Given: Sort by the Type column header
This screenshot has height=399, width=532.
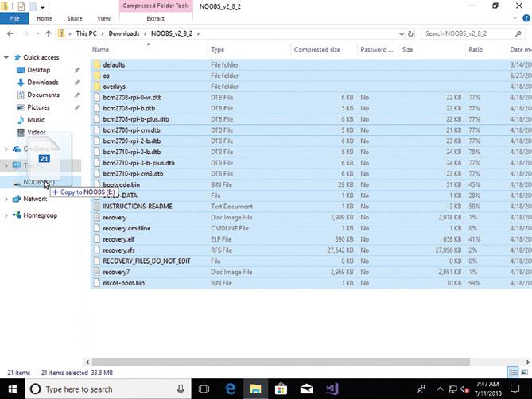Looking at the screenshot, I should click(x=217, y=50).
